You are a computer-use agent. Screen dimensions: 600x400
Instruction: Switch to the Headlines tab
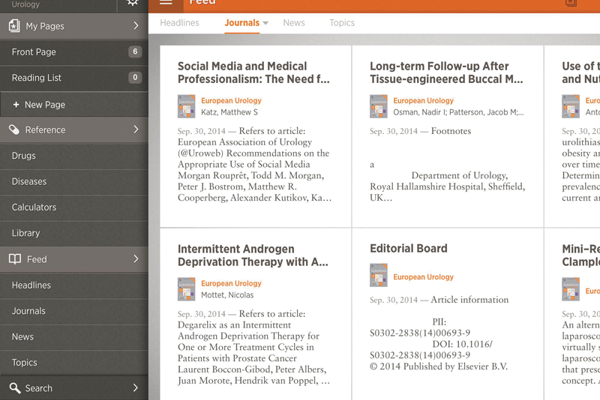(x=180, y=23)
